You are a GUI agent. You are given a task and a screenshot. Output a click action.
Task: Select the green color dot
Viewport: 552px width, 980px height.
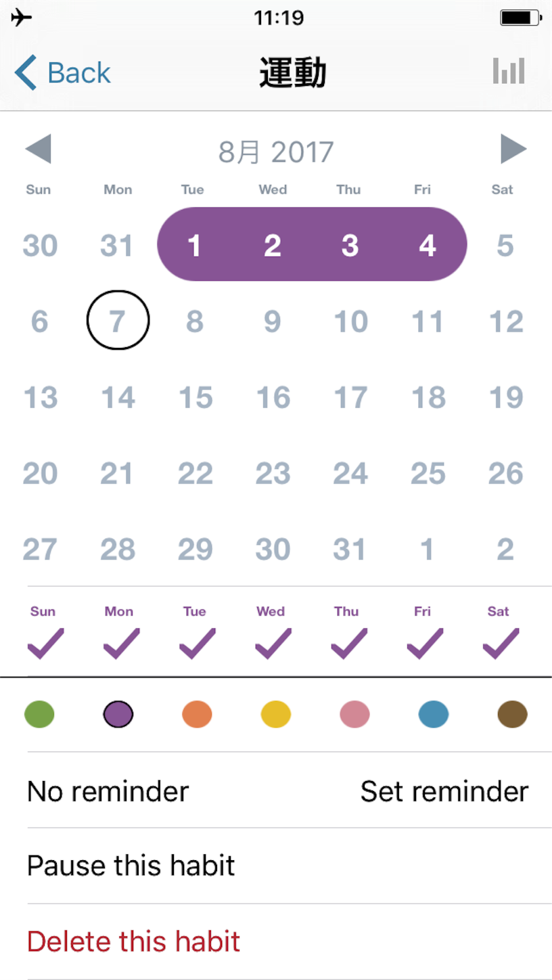(x=39, y=714)
